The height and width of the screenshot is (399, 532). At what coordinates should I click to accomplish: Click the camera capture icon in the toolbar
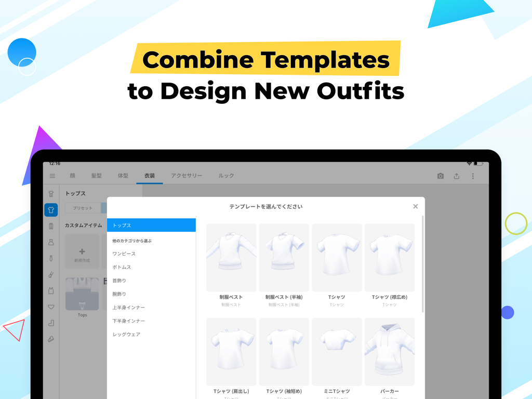[x=440, y=176]
